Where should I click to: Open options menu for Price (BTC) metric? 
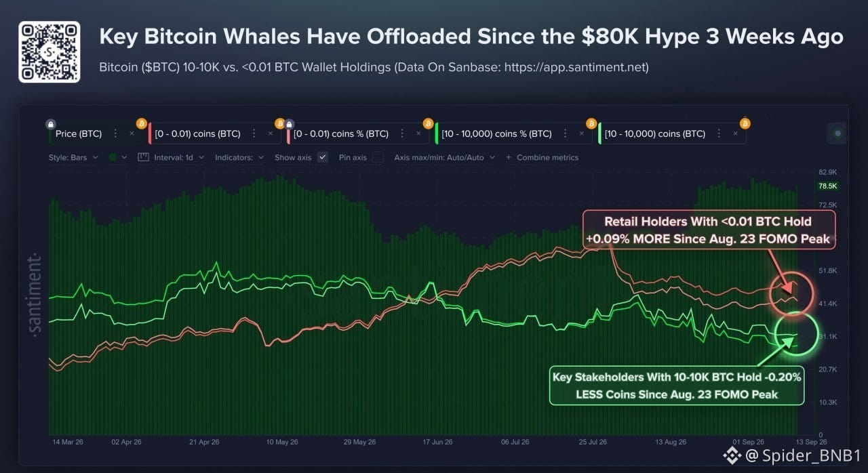(114, 133)
